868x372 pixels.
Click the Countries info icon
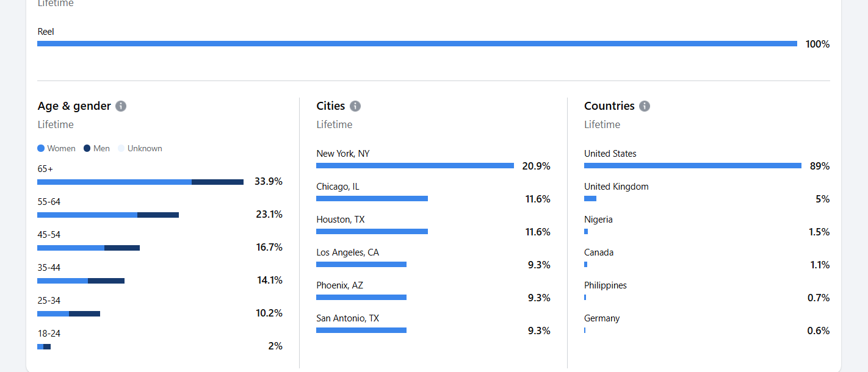point(645,106)
